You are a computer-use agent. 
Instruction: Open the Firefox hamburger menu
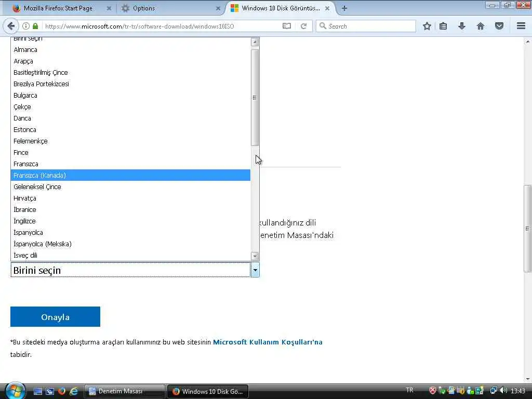pos(521,26)
